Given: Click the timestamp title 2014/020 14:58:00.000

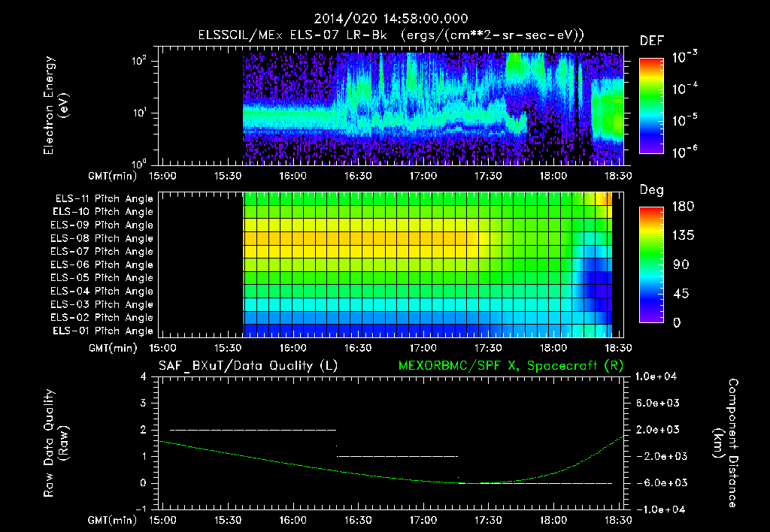Looking at the screenshot, I should point(390,19).
